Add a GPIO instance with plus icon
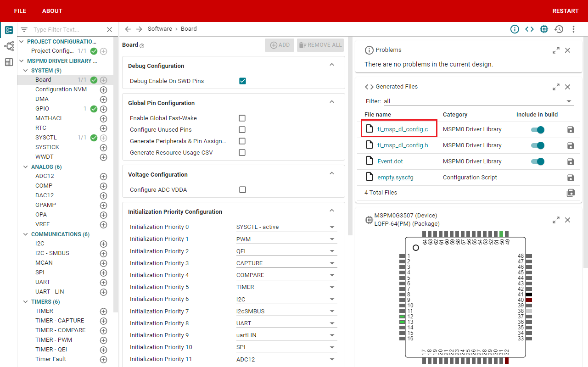 tap(103, 109)
